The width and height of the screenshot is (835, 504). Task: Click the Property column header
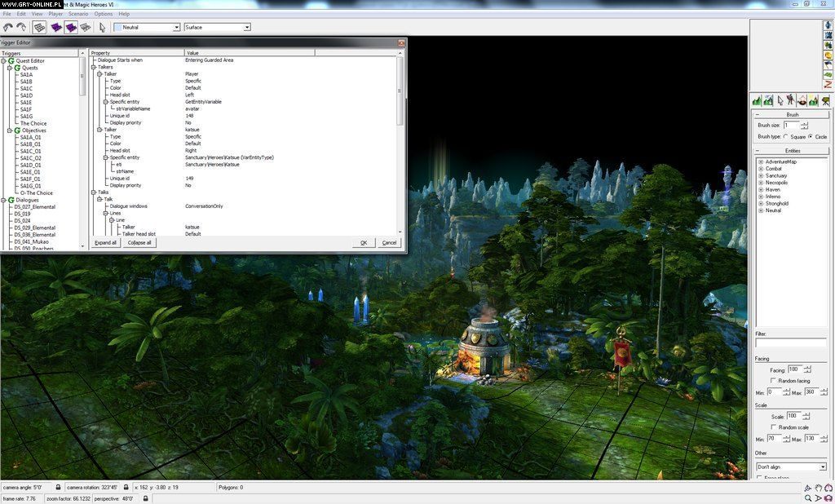[137, 53]
